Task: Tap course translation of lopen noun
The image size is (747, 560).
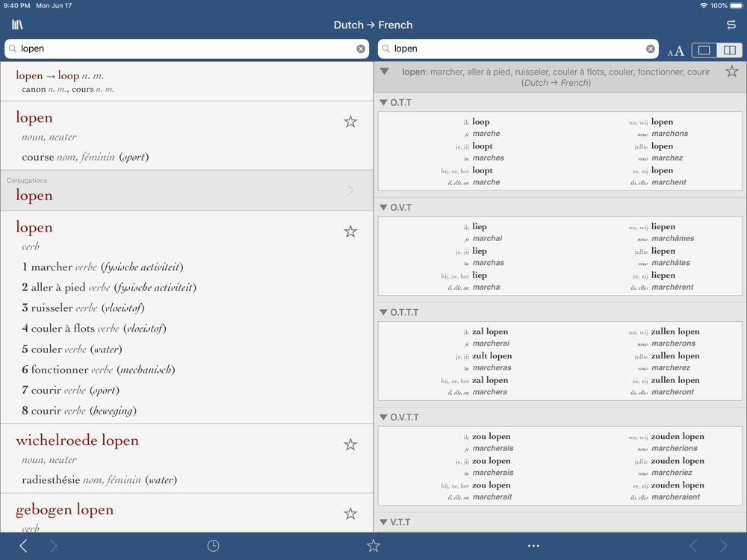Action: point(38,157)
